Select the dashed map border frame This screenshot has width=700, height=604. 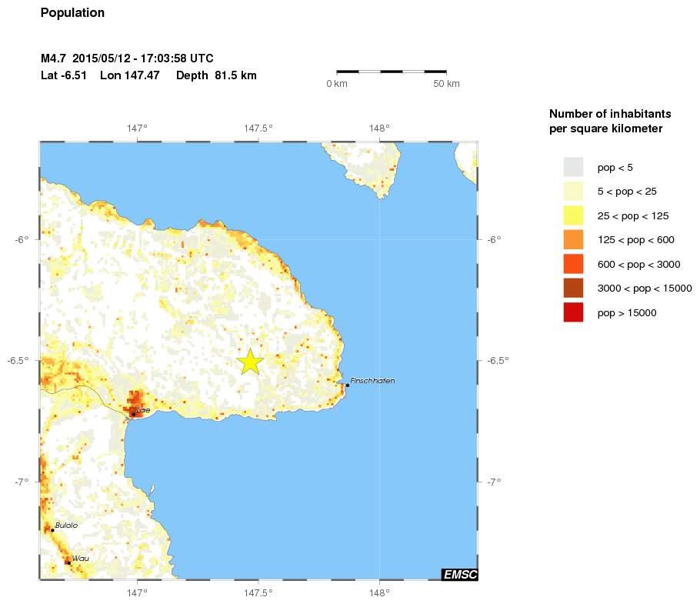(x=258, y=142)
